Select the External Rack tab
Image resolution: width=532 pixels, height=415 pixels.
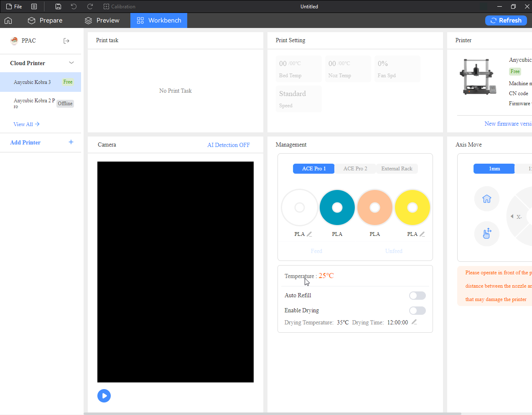point(397,169)
